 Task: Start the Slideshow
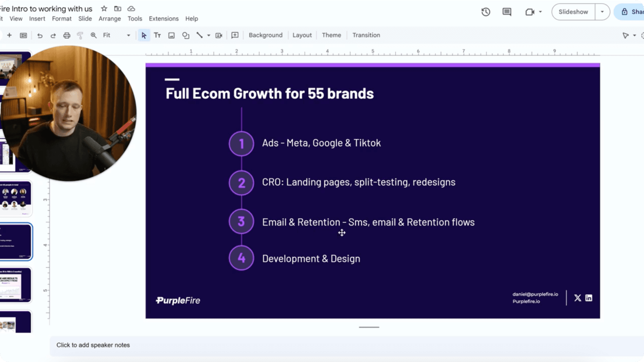coord(573,12)
